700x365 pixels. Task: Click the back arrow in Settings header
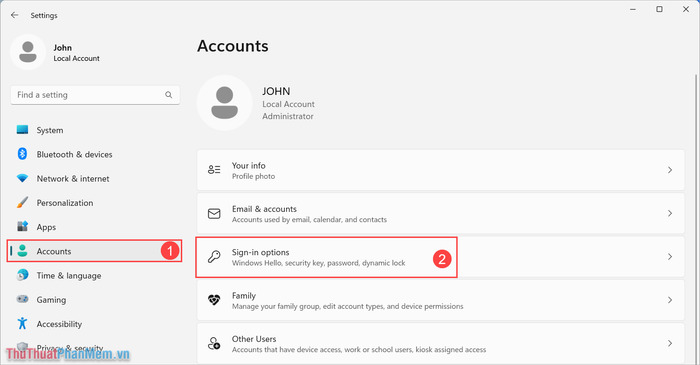click(x=15, y=15)
